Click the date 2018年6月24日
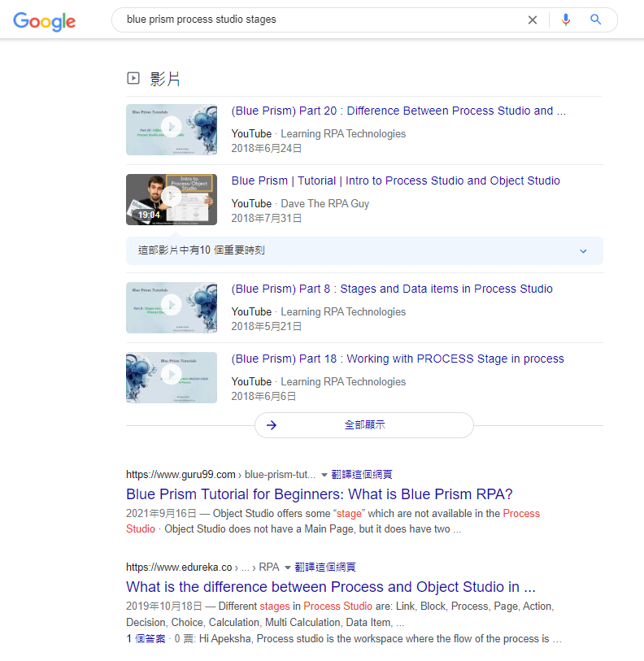The image size is (644, 661). (267, 149)
